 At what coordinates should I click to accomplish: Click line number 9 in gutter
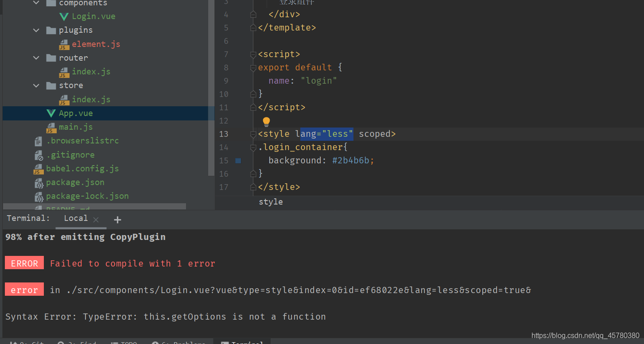point(226,81)
